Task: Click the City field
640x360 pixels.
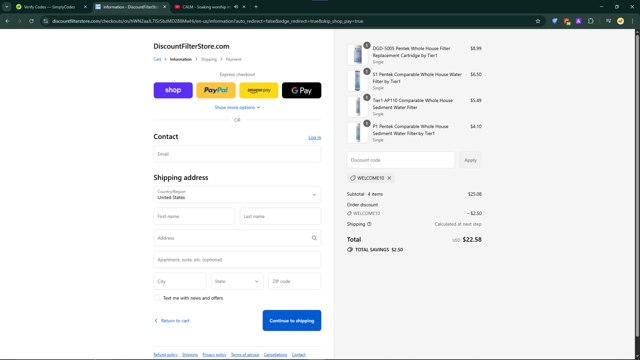Action: coord(180,281)
